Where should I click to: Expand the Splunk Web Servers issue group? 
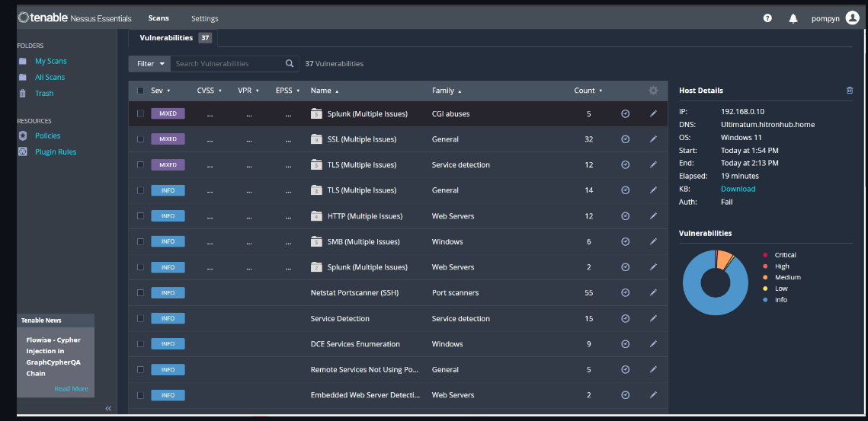(367, 267)
